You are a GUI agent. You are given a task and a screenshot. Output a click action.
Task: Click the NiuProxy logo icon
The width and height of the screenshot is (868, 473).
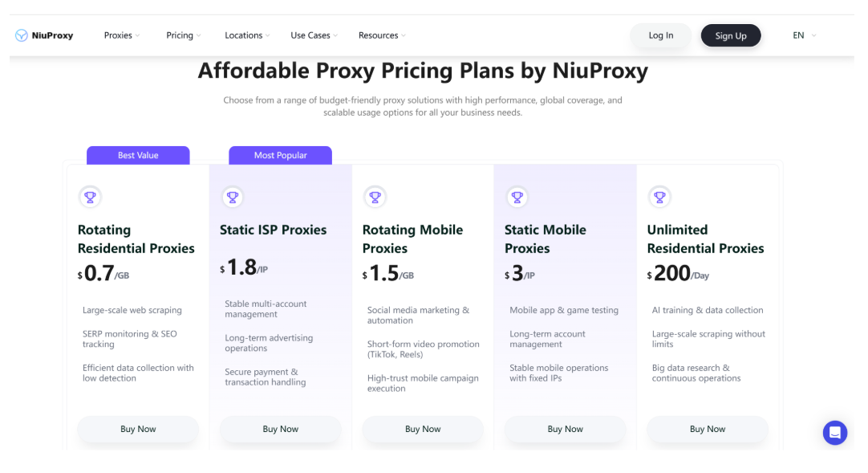pos(22,35)
